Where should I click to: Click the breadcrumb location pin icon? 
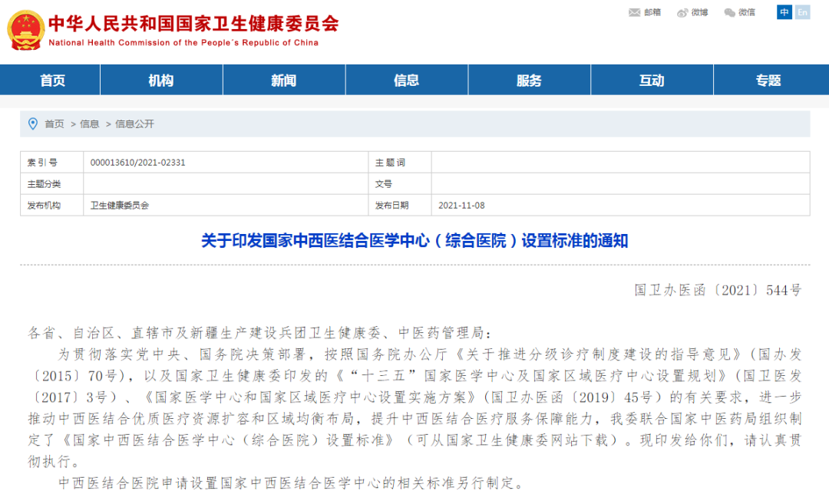33,124
